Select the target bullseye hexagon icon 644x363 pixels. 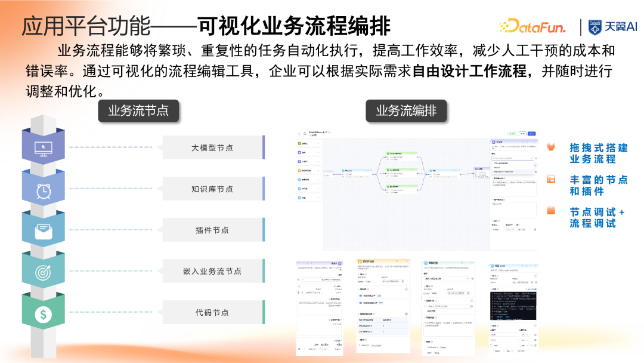[x=43, y=272]
